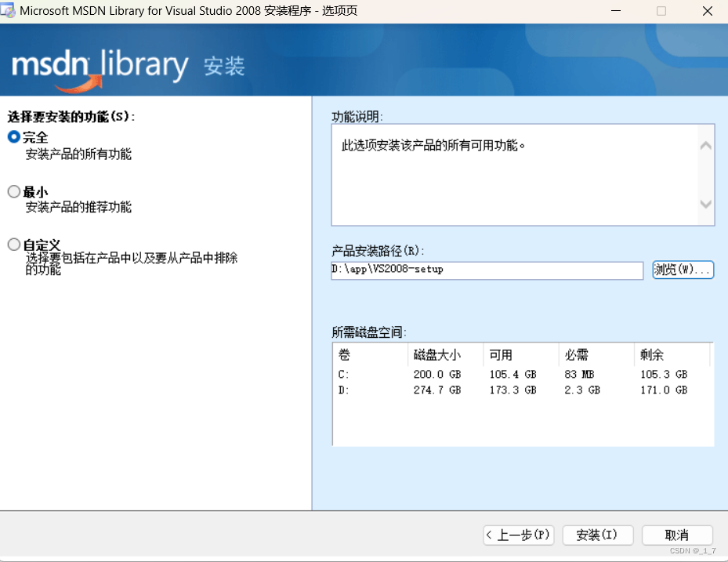Screen dimensions: 728x562
Task: Select the 完全 full install radio button
Action: pos(14,137)
